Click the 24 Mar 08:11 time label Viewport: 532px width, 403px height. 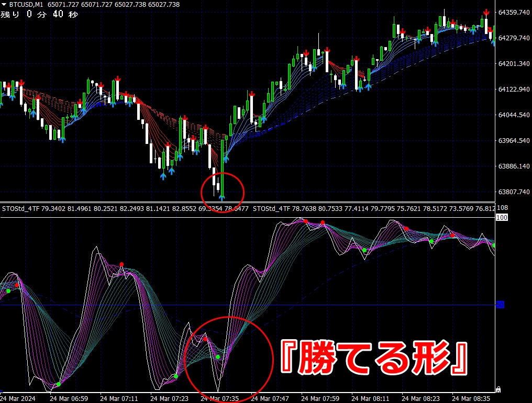coord(370,399)
